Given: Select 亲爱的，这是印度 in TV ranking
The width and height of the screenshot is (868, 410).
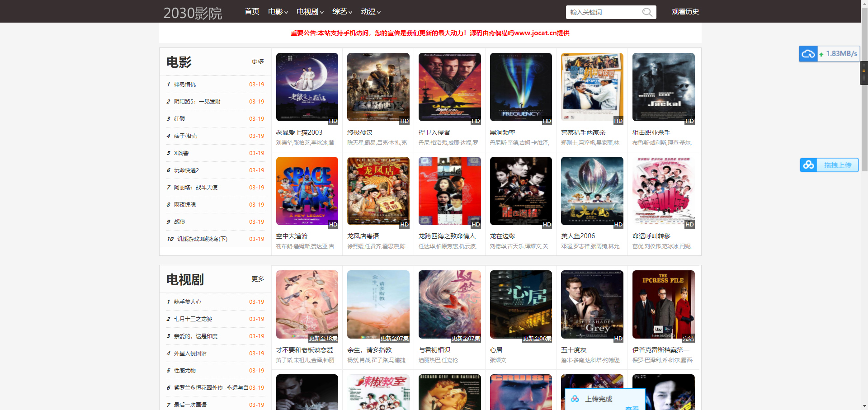Looking at the screenshot, I should coord(196,336).
